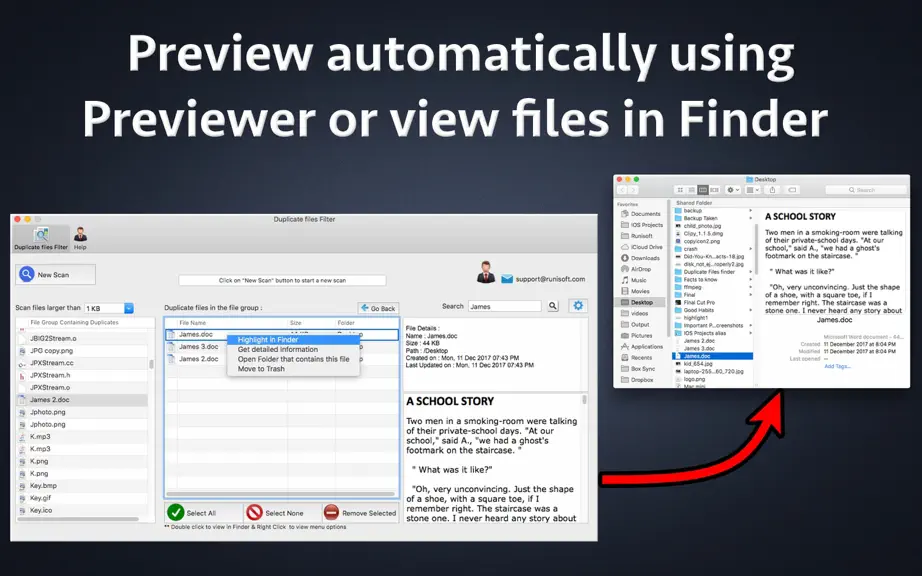Go back in the Finder window
This screenshot has height=576, width=922.
click(x=622, y=190)
